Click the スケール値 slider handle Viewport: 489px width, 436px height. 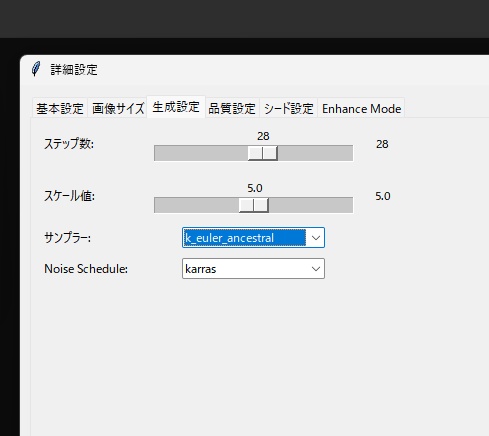[254, 205]
